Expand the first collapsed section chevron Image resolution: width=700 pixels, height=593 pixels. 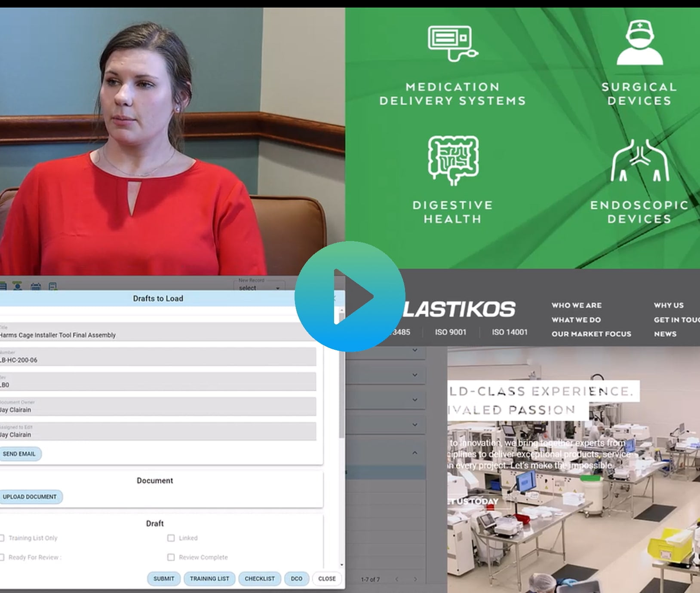414,350
